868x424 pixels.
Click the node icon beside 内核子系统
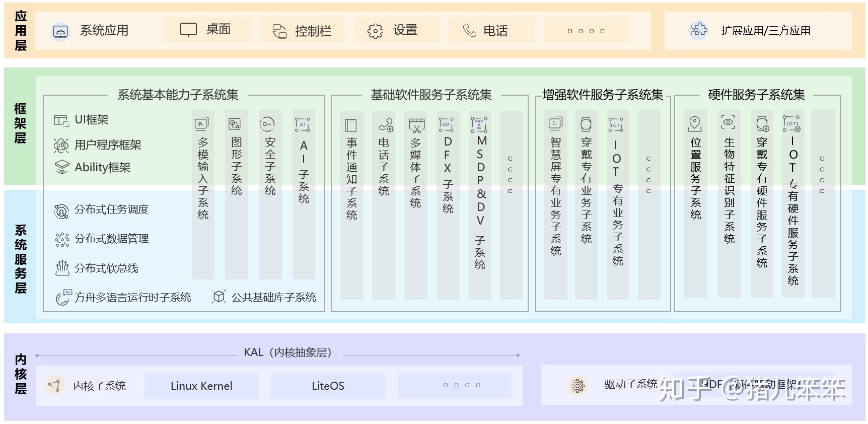pos(54,386)
